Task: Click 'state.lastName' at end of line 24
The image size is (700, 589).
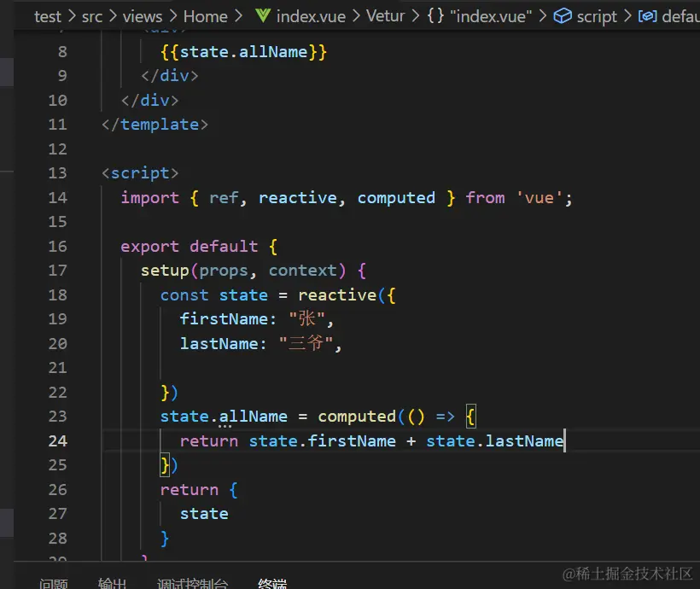Action: 494,441
